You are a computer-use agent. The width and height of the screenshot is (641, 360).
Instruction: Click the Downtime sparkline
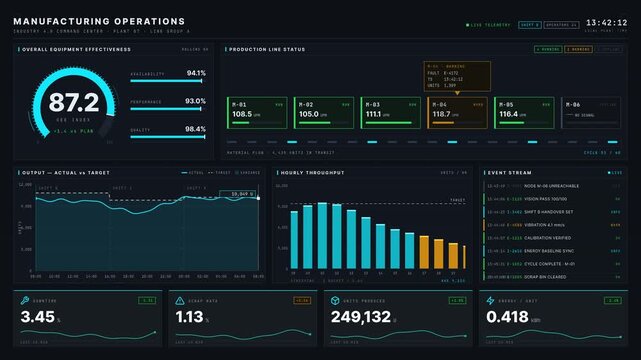point(88,335)
